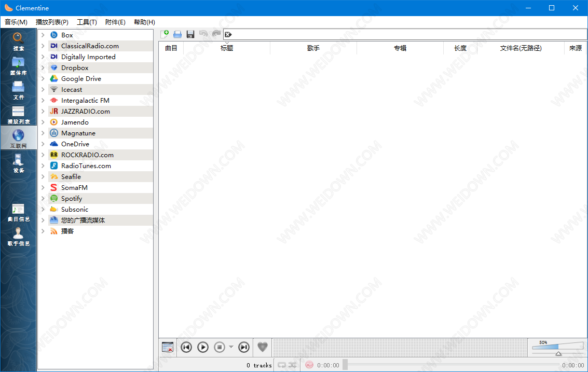Click the undo arrow icon
This screenshot has height=372, width=588.
[203, 34]
